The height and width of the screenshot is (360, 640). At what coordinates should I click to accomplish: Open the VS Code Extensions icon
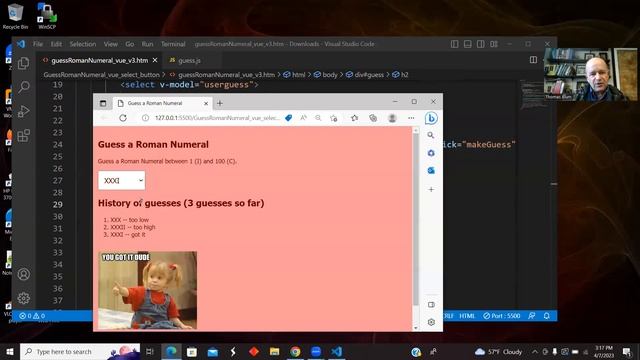pyautogui.click(x=24, y=136)
